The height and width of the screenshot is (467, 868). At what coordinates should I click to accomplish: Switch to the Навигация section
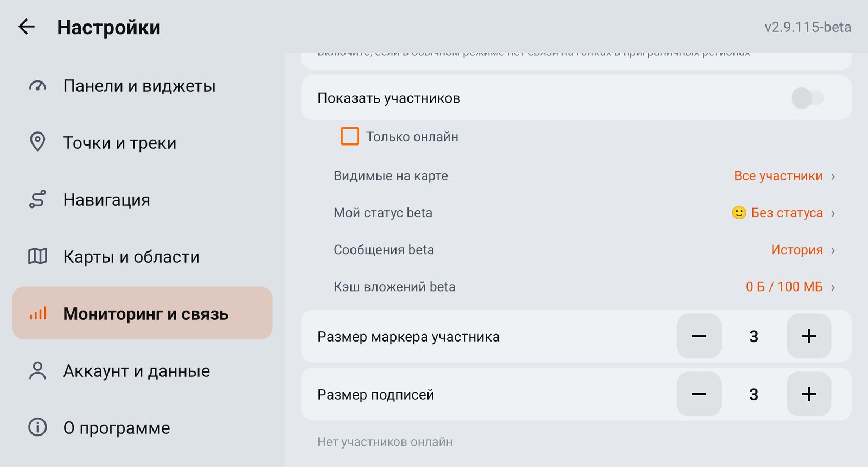(142, 200)
